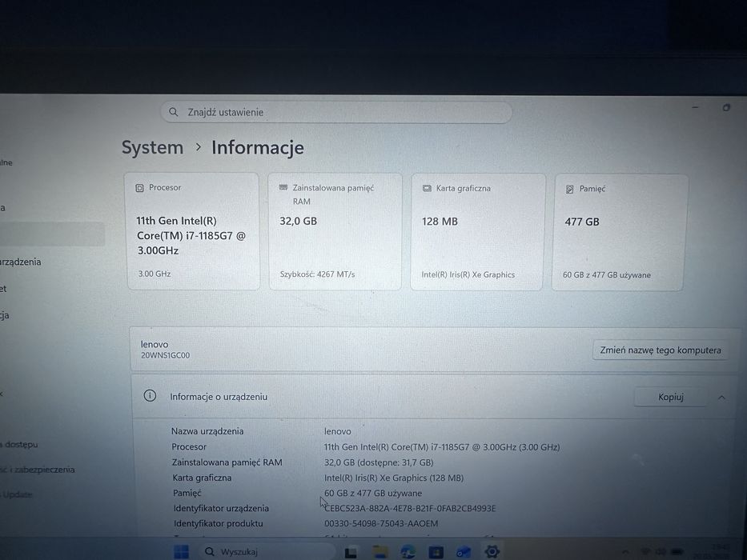The height and width of the screenshot is (560, 747).
Task: Click the 60 GB z 477 GB używane card text
Action: tap(606, 274)
